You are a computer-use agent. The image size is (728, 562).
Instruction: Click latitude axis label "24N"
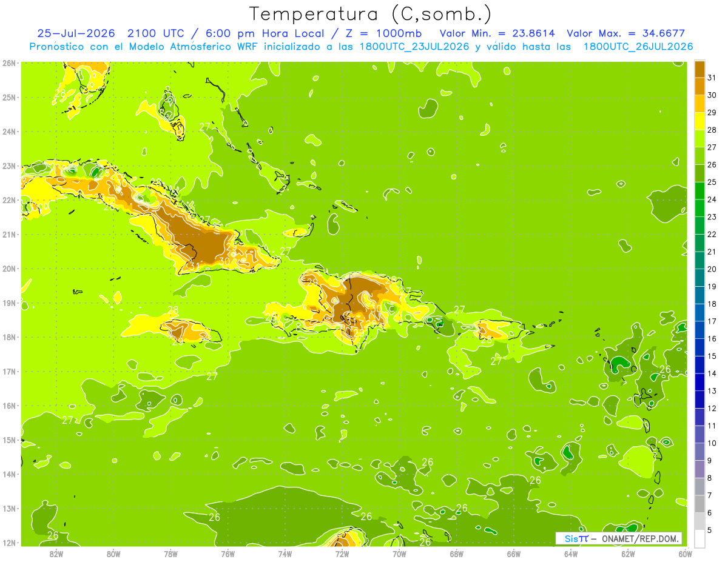tap(9, 132)
